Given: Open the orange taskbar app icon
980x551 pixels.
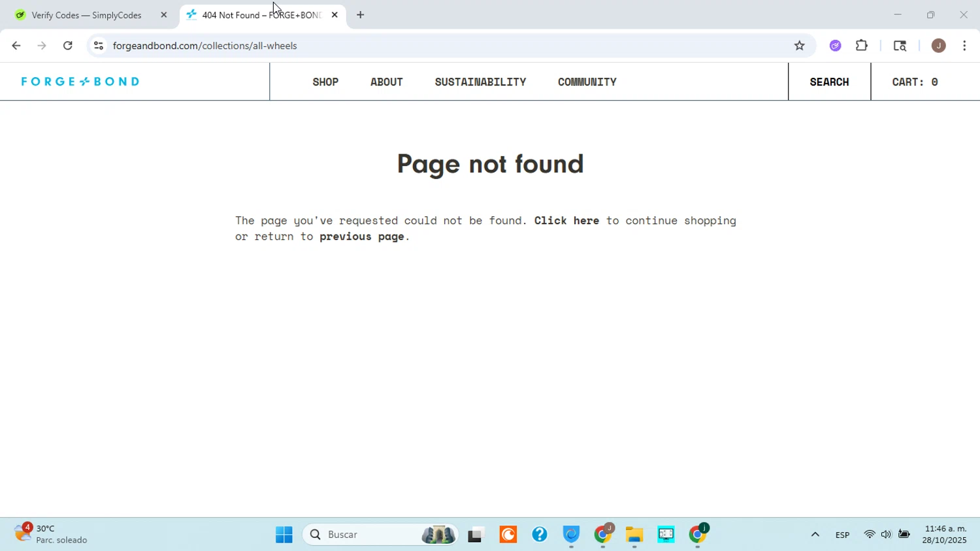Looking at the screenshot, I should click(x=508, y=535).
